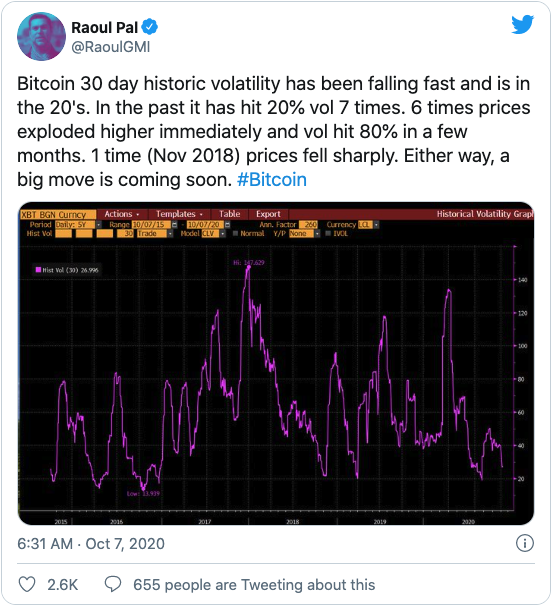
Task: Open replies via the speech bubble icon
Action: (113, 584)
